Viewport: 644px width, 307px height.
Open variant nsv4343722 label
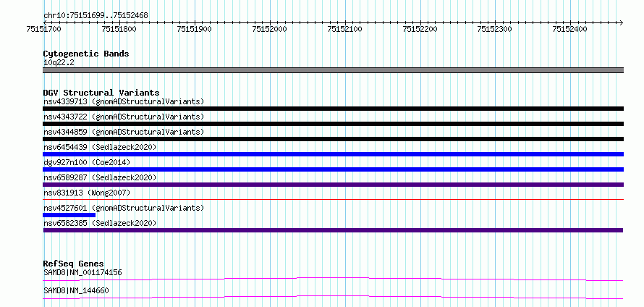(x=124, y=117)
